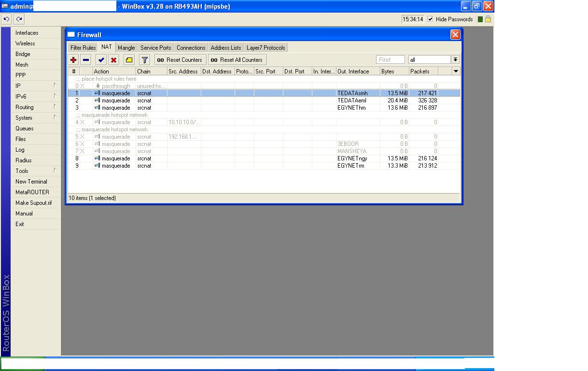Open the column chooser dropdown arrow
588x371 pixels.
click(456, 71)
